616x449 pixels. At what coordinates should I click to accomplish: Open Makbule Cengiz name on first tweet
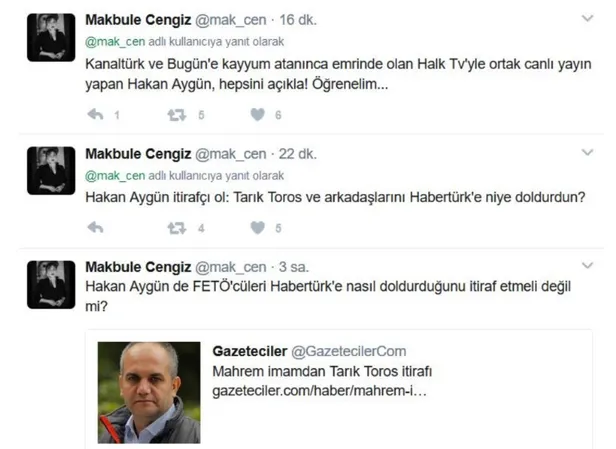(138, 20)
